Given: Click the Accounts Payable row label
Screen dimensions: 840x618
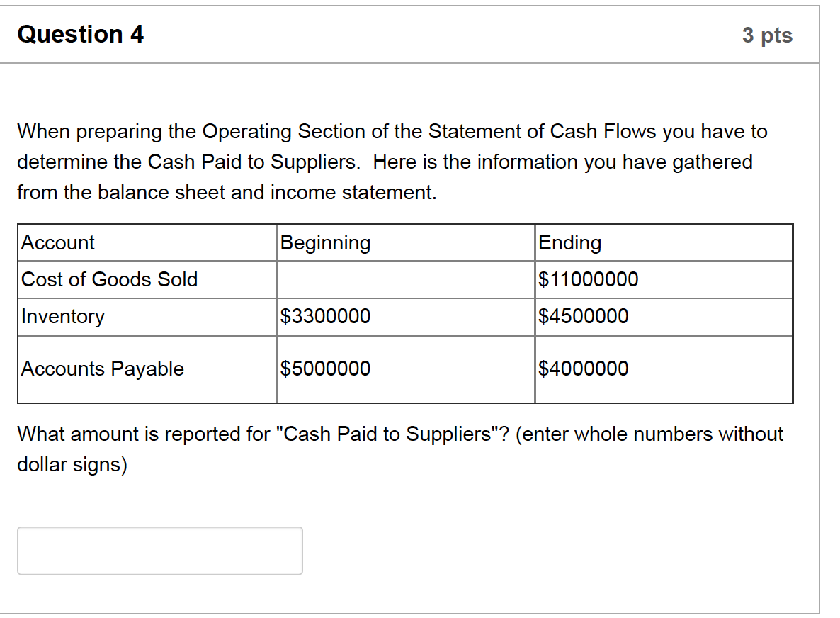Looking at the screenshot, I should coord(102,369).
